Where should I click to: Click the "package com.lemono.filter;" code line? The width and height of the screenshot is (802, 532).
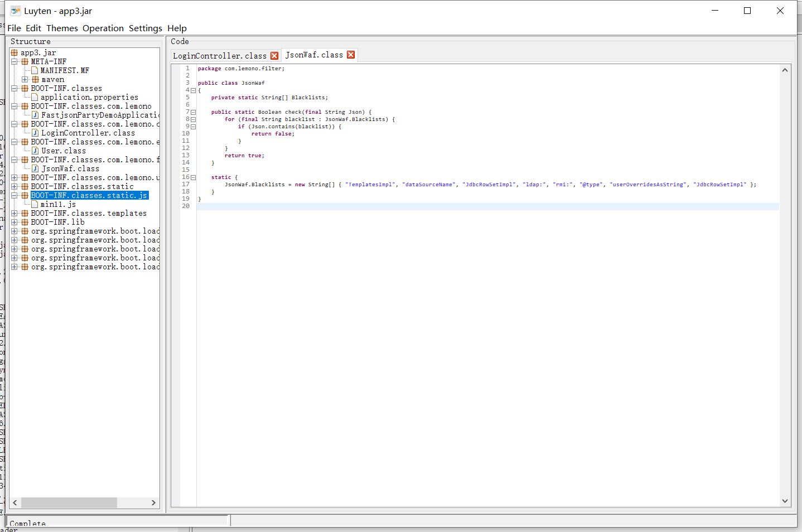[241, 69]
